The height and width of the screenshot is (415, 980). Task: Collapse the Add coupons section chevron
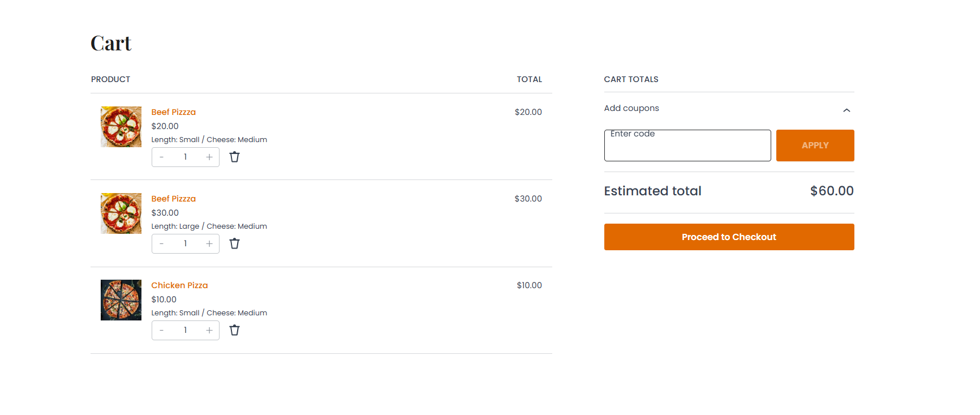click(x=846, y=110)
